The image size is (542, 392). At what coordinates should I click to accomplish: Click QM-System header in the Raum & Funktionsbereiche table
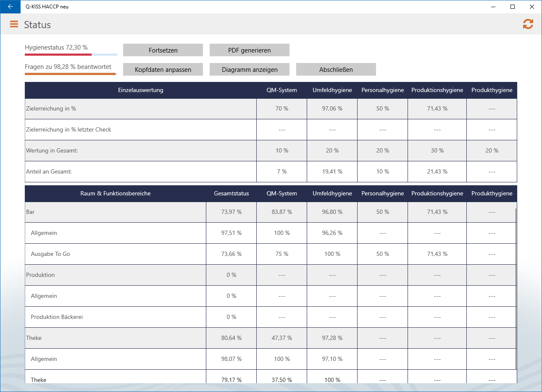click(x=282, y=193)
